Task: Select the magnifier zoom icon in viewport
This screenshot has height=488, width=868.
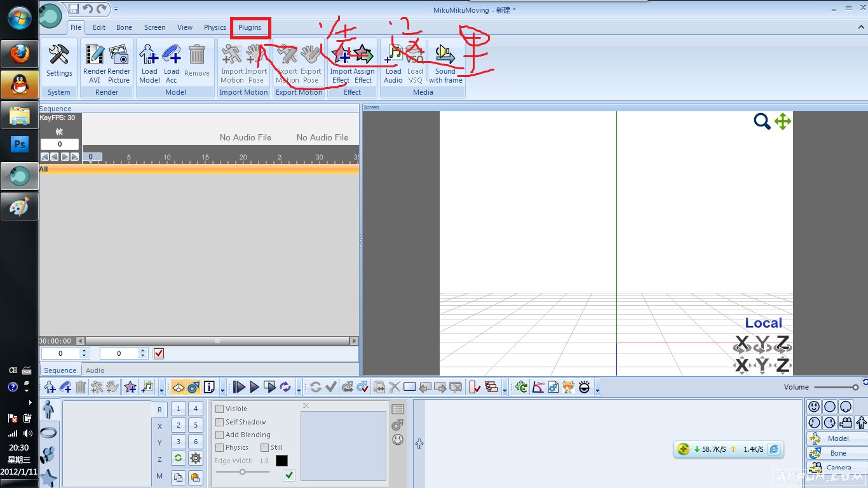Action: 762,121
